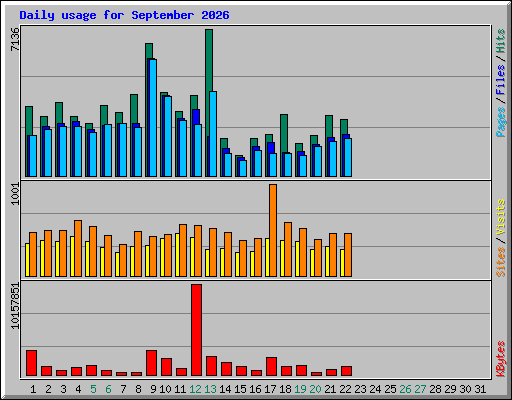The image size is (512, 400).
Task: Click the orange visits bar for day 4
Action: (78, 248)
